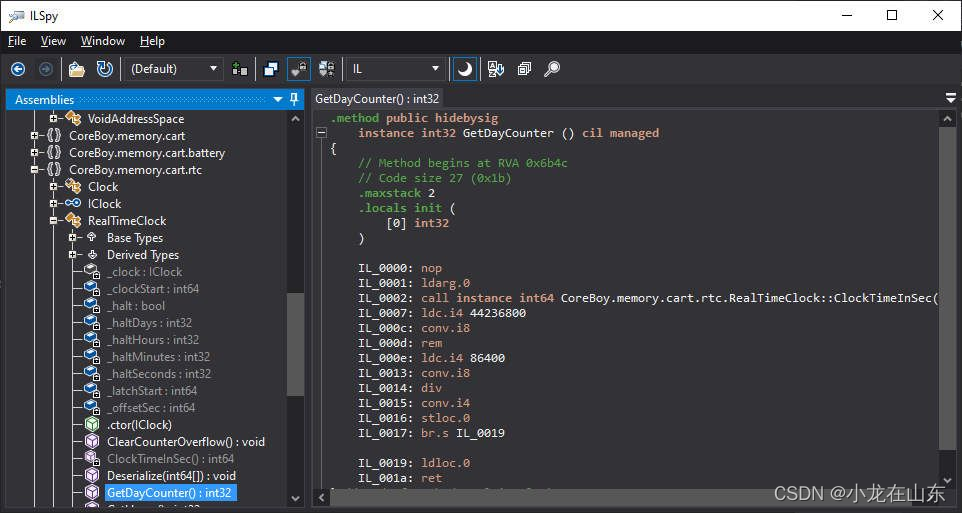The width and height of the screenshot is (962, 513).
Task: Click the assembly tree vertical scrollbar thumb
Action: tap(295, 344)
